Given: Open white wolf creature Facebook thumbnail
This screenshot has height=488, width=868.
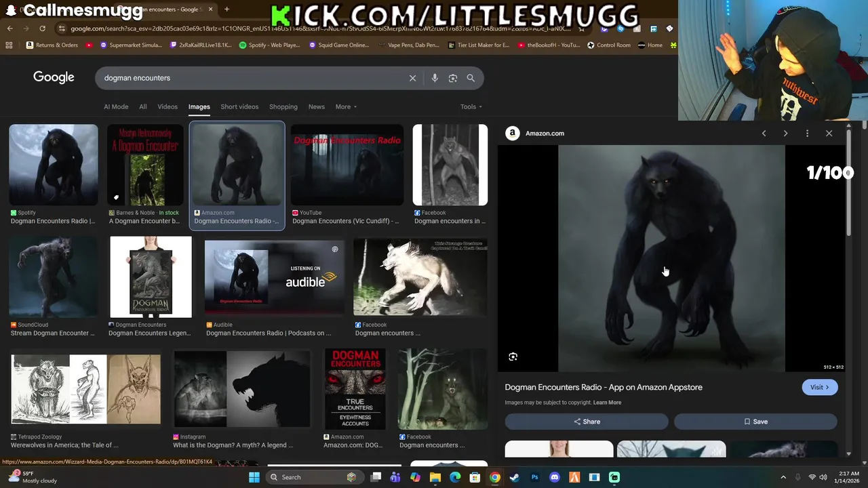Looking at the screenshot, I should 420,277.
